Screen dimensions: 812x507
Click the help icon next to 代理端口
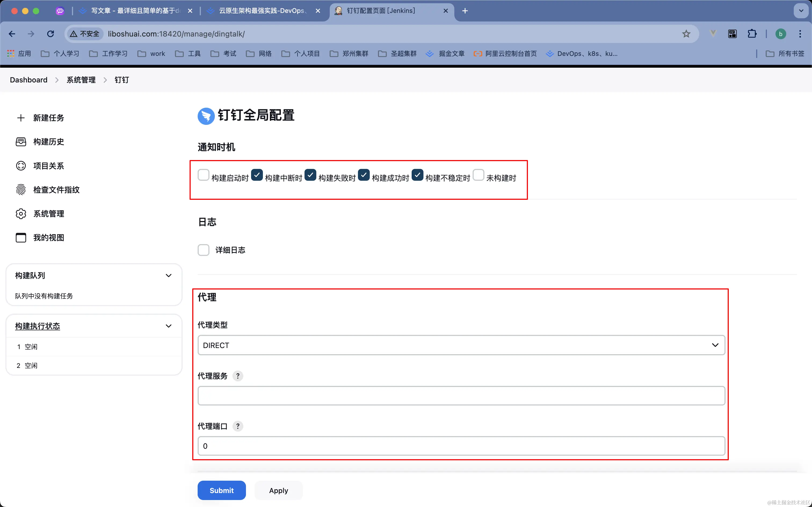point(238,426)
